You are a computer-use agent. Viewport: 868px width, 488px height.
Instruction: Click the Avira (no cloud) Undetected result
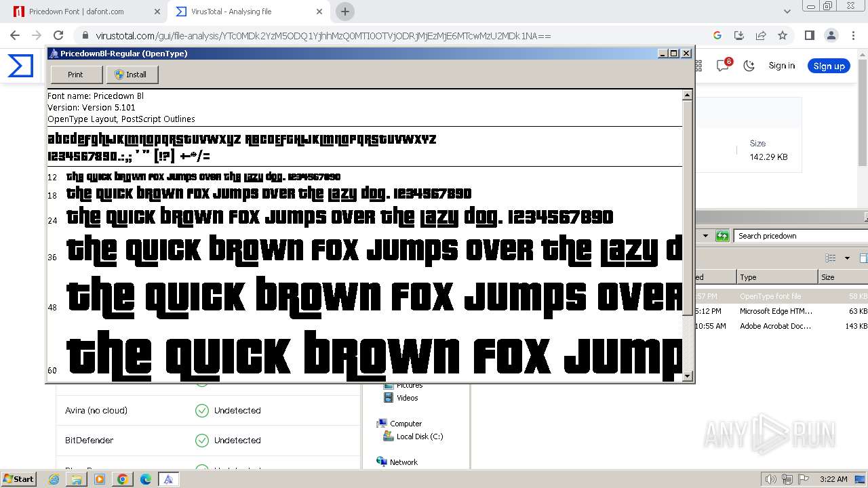(x=208, y=411)
